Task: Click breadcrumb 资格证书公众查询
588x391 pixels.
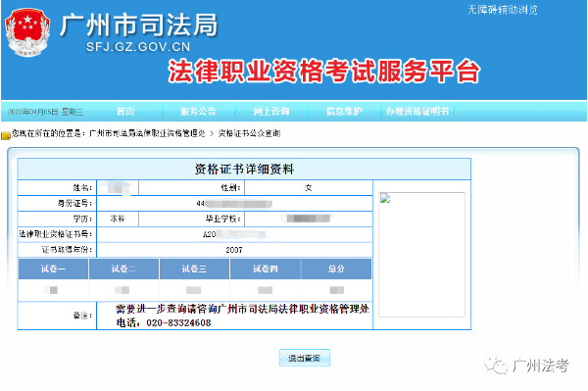Action: click(x=249, y=133)
